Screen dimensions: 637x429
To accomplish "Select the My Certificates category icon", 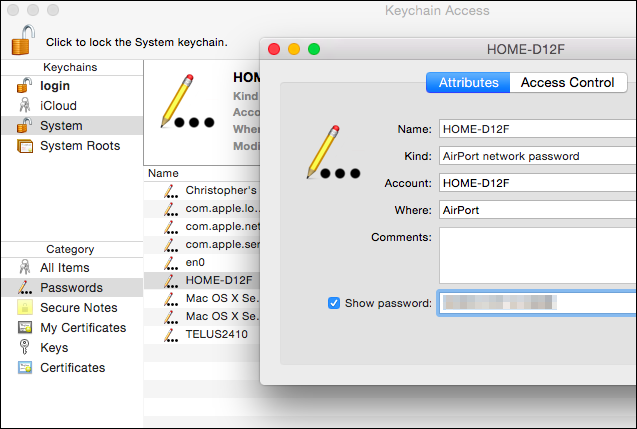I will (25, 327).
